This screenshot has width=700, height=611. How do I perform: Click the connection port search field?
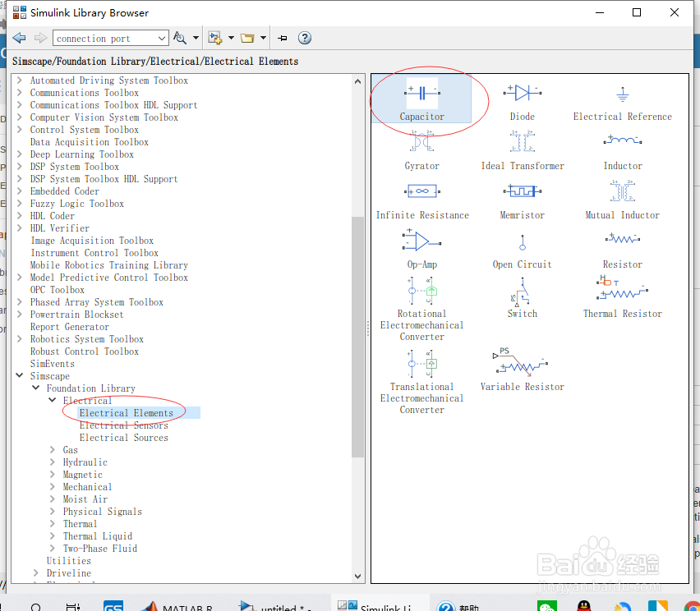click(x=105, y=39)
